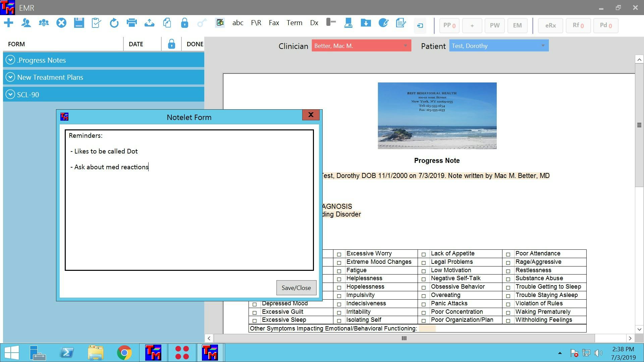
Task: Enable the Substance Abuse checkbox
Action: click(508, 279)
